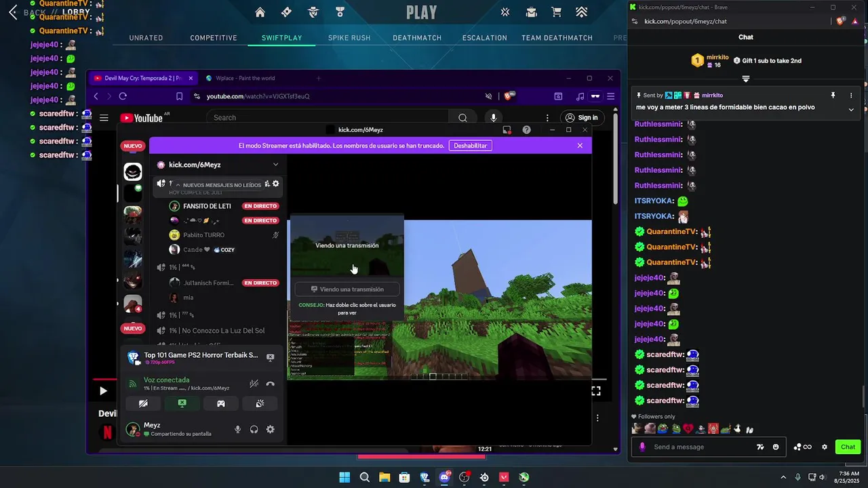Select Jul1anisch Formi user in voice list
Image resolution: width=868 pixels, height=488 pixels.
tap(208, 283)
